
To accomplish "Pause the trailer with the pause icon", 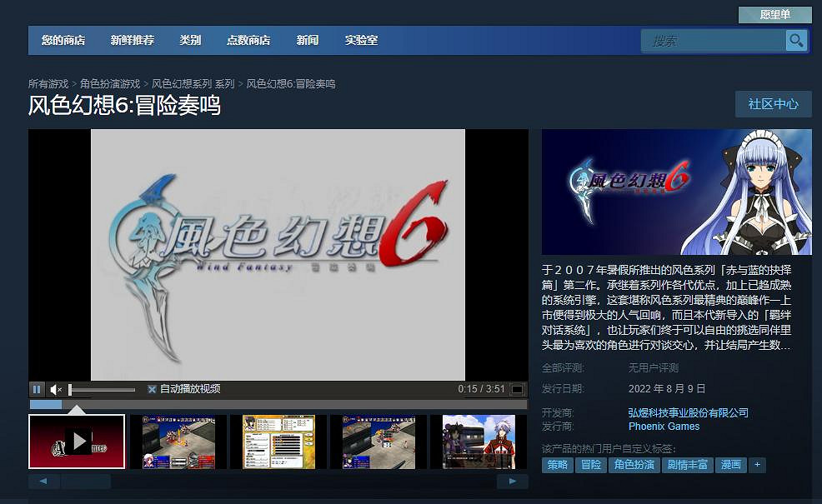I will [37, 389].
